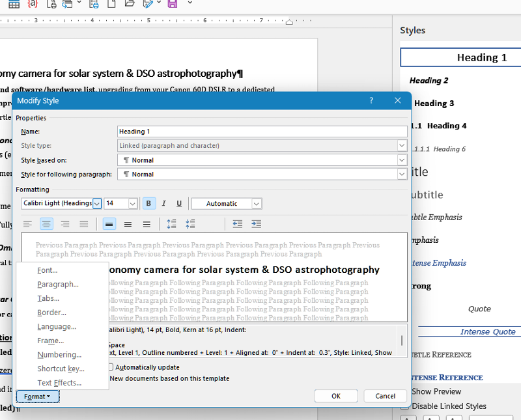Choose 1.5 line spacing icon
Screen dimensions: 521x420
tap(128, 224)
